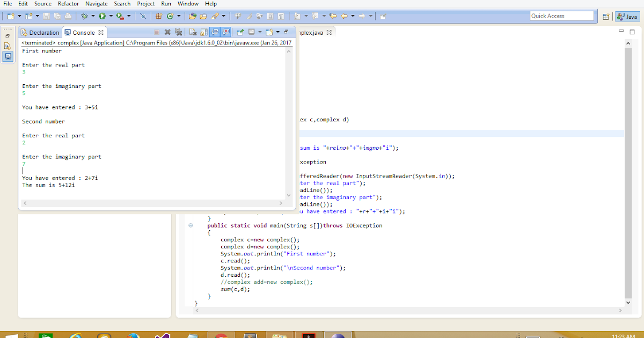Open the Run configurations dropdown
The height and width of the screenshot is (338, 644).
[x=111, y=16]
